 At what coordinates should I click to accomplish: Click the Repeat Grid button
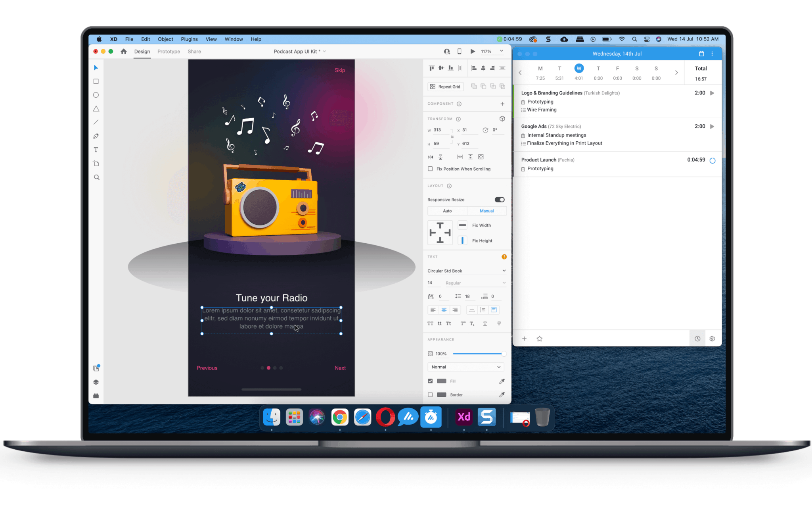tap(445, 87)
